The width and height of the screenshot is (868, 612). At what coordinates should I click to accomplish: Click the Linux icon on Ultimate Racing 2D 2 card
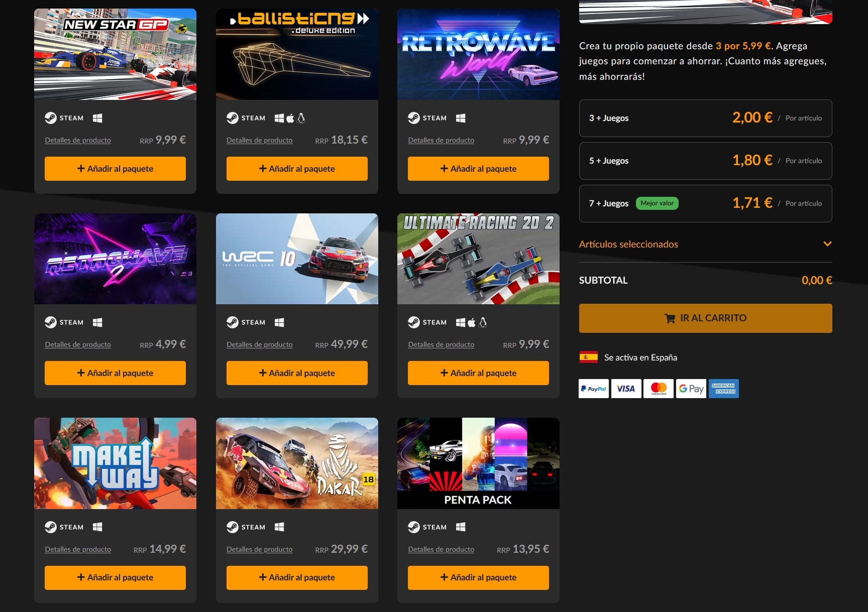483,322
